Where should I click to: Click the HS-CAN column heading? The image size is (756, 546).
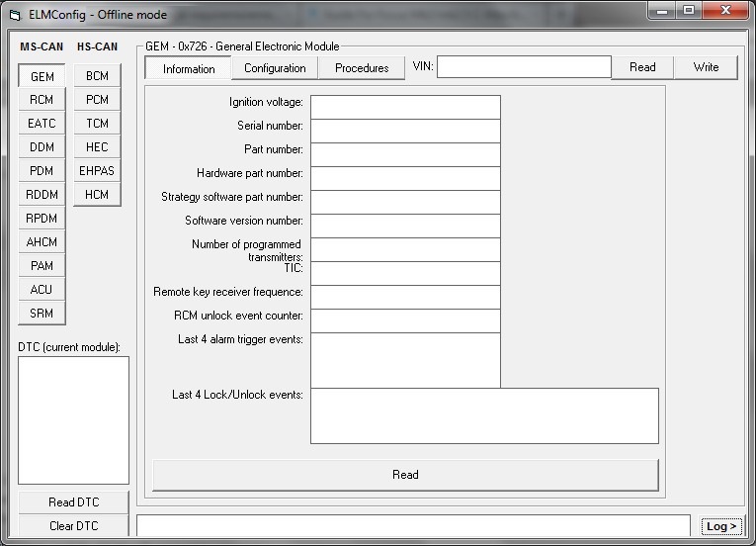coord(98,46)
